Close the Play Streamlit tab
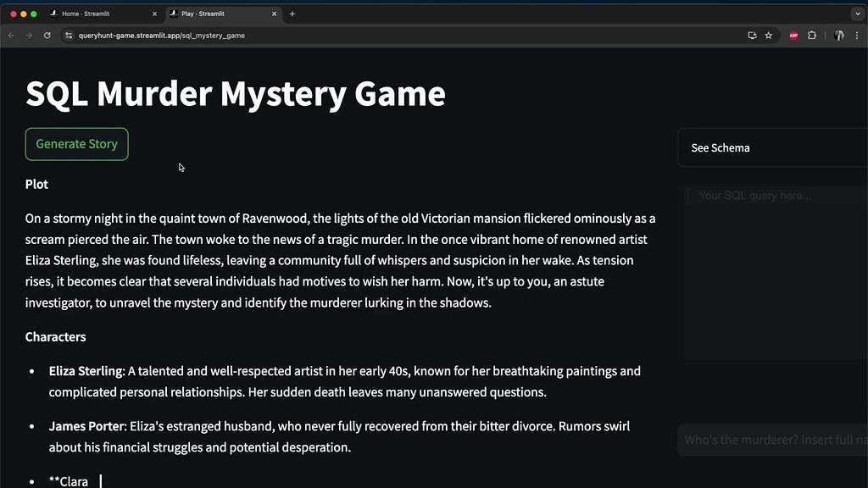The width and height of the screenshot is (868, 488). click(274, 13)
